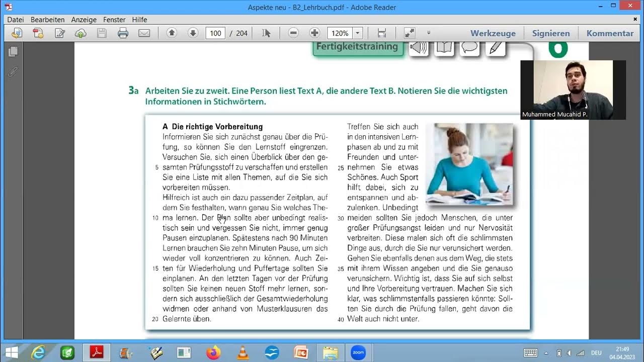Image resolution: width=644 pixels, height=362 pixels.
Task: Click the page number field showing 100
Action: (x=215, y=33)
